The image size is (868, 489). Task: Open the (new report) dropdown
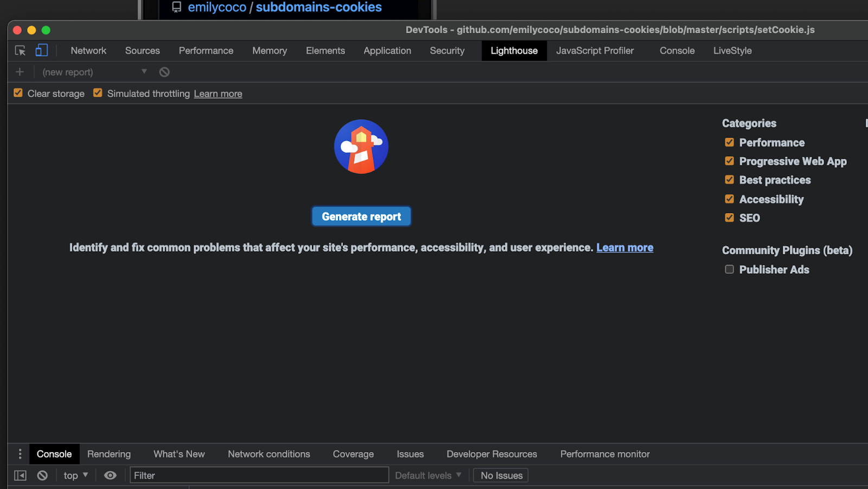pyautogui.click(x=94, y=72)
